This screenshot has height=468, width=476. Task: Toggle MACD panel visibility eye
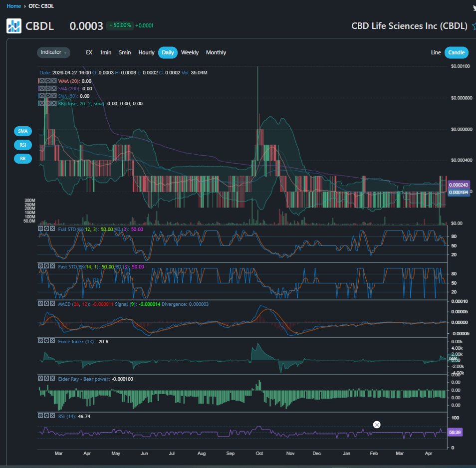click(40, 303)
